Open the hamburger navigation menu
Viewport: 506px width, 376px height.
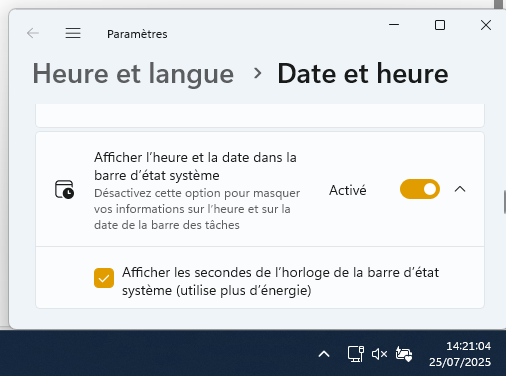(x=73, y=33)
